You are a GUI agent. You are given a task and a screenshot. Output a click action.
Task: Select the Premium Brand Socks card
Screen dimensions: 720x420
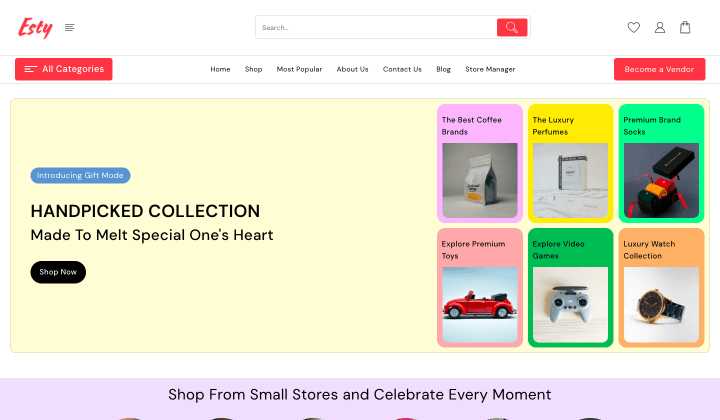pos(661,163)
